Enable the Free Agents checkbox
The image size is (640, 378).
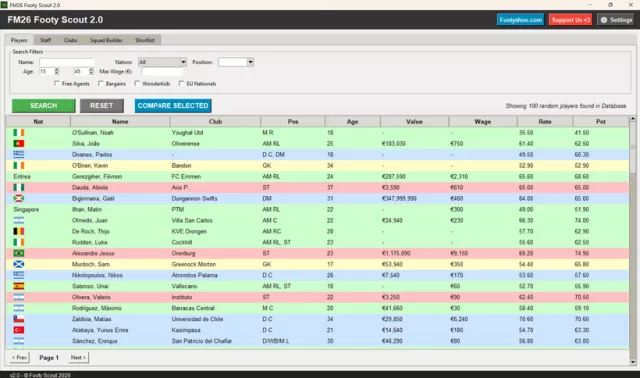click(57, 83)
